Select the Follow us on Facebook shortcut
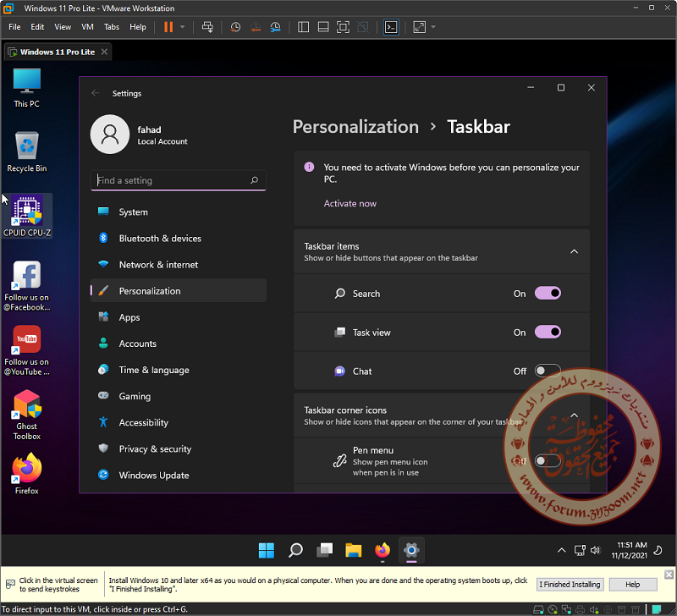This screenshot has height=616, width=677. [x=27, y=286]
